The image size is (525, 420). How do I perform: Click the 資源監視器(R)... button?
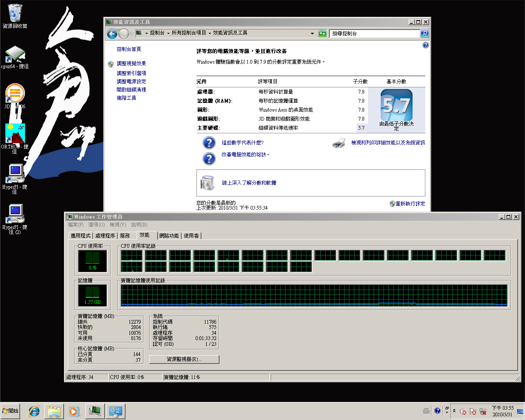[184, 359]
